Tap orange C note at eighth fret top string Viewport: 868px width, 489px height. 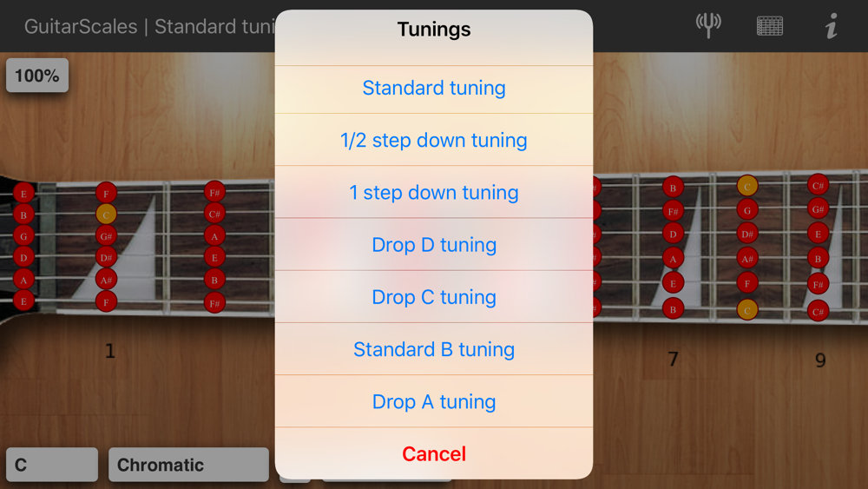coord(746,186)
